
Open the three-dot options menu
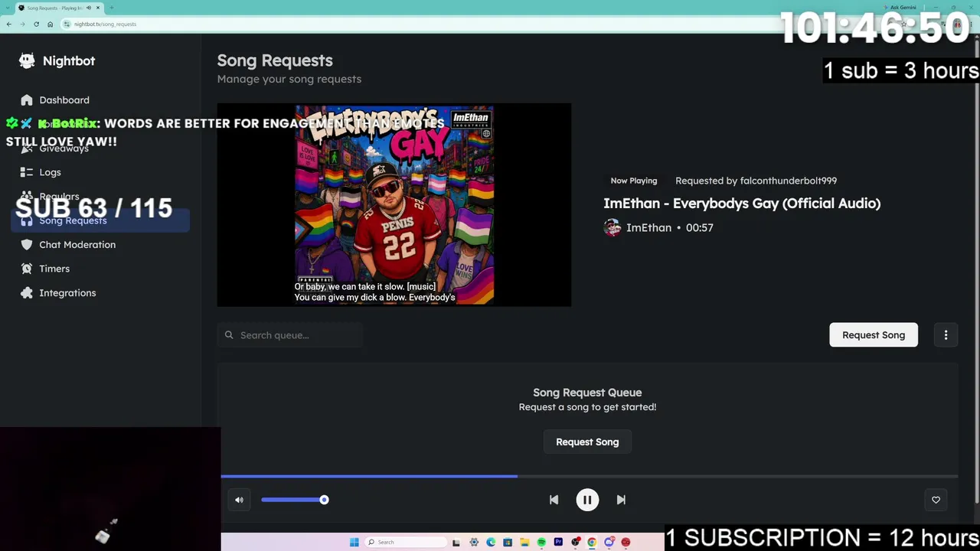point(946,335)
